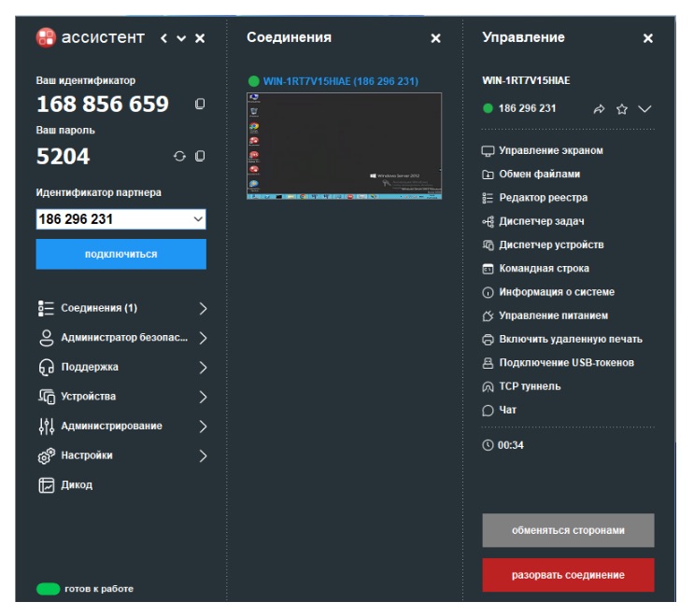The image size is (694, 616).
Task: Copy the password 5204
Action: click(200, 156)
